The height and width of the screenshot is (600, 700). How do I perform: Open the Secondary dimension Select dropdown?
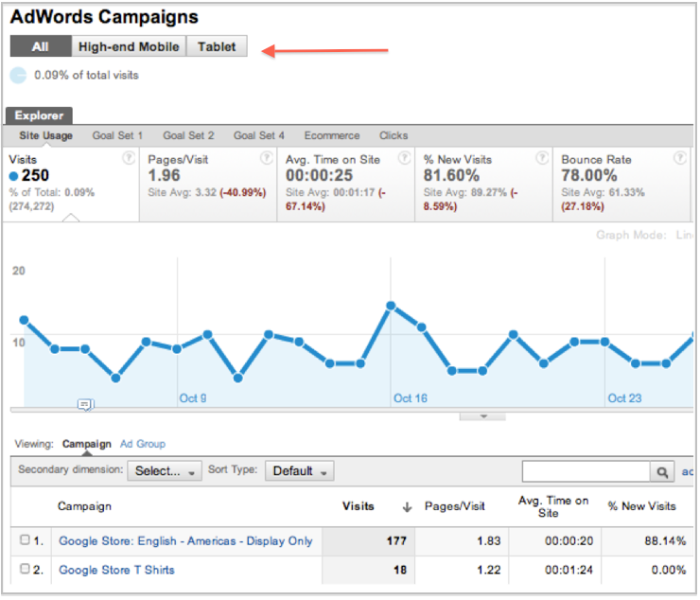coord(166,470)
